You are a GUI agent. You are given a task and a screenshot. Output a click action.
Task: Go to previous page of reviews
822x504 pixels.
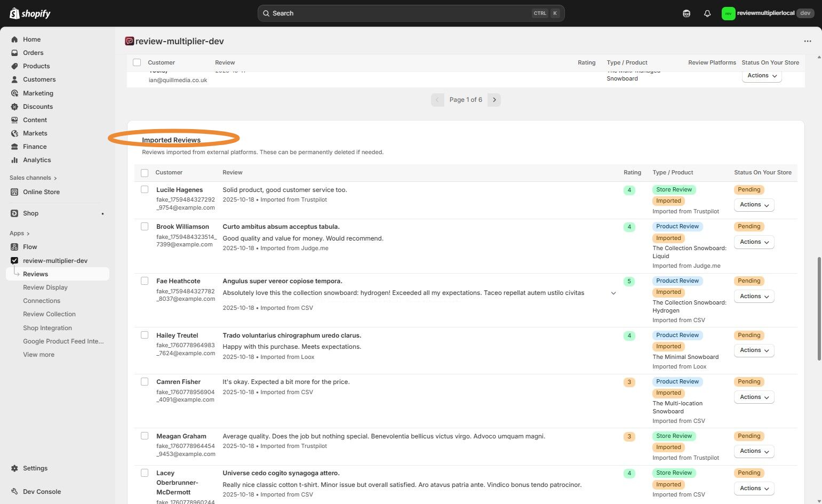(x=437, y=100)
